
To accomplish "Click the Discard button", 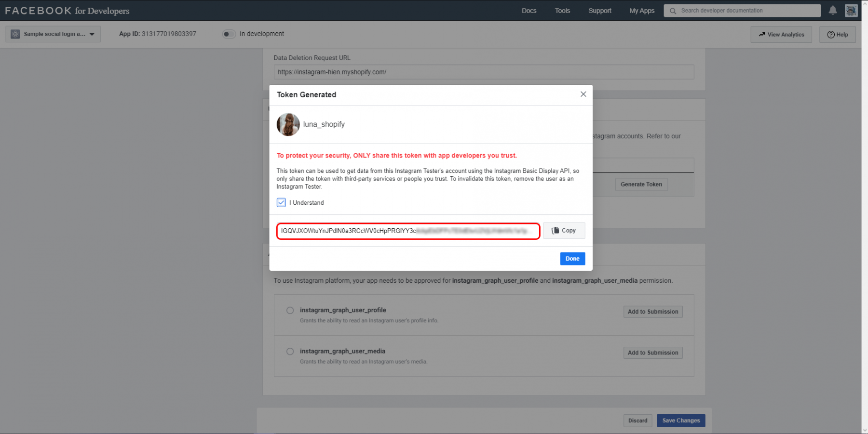I will coord(637,421).
